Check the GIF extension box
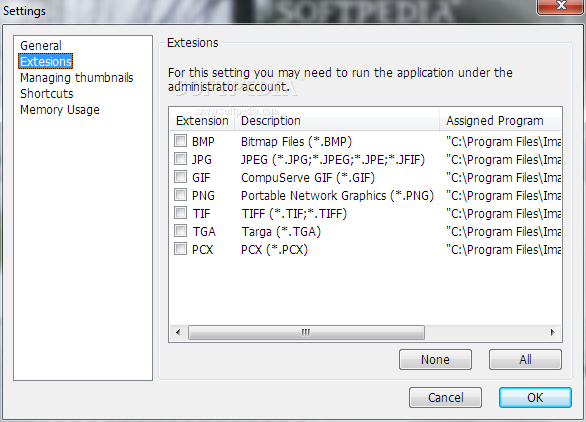This screenshot has height=422, width=586. coord(181,177)
